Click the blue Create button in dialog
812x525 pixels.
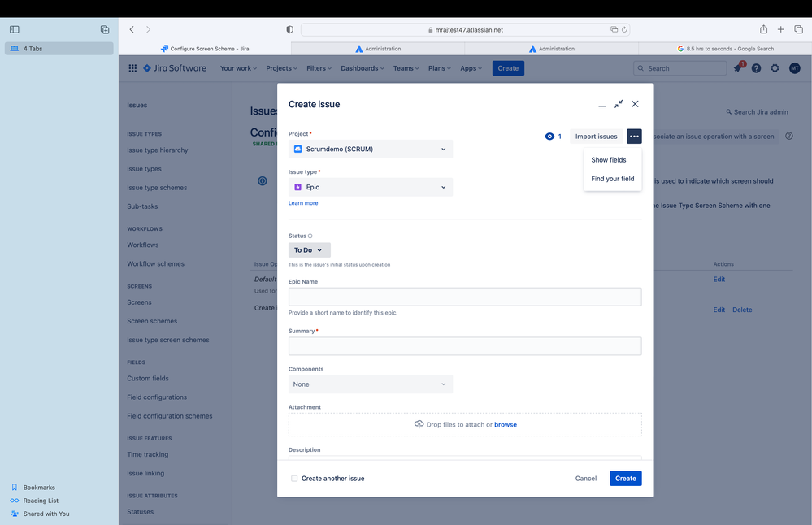626,479
